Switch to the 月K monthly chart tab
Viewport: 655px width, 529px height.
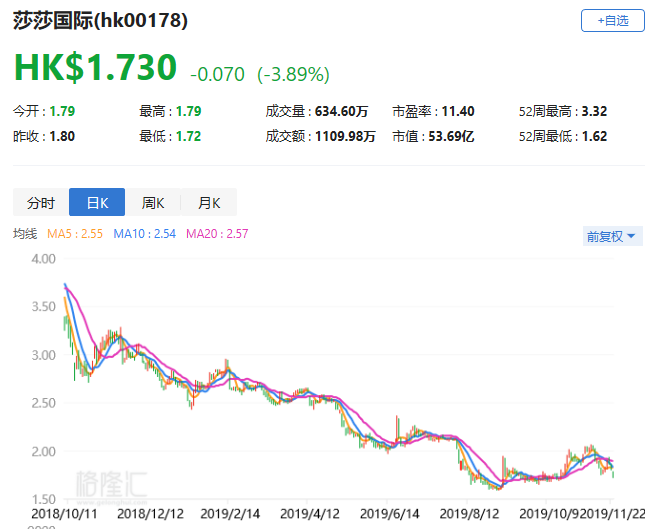click(209, 203)
